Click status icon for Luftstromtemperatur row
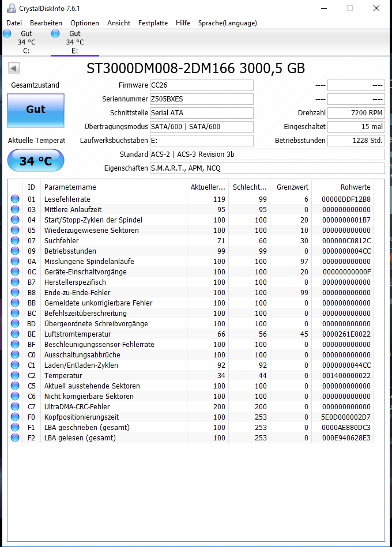Viewport: 392px width, 547px height. tap(15, 334)
